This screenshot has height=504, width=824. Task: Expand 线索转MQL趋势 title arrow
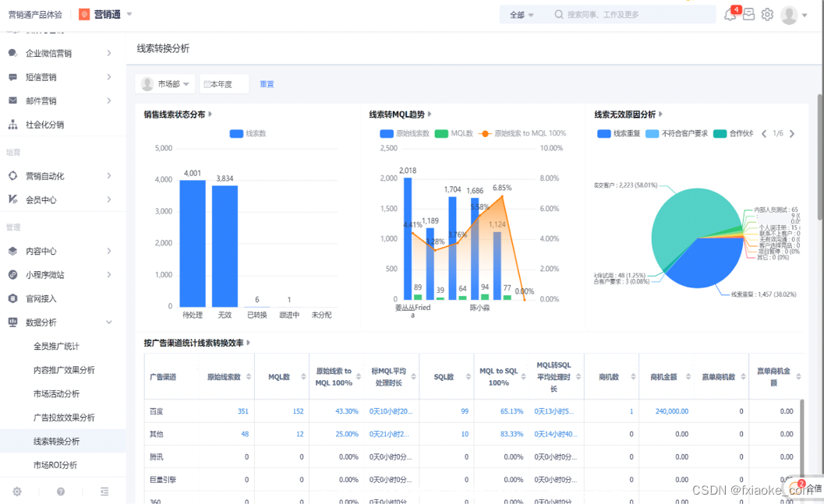(430, 114)
